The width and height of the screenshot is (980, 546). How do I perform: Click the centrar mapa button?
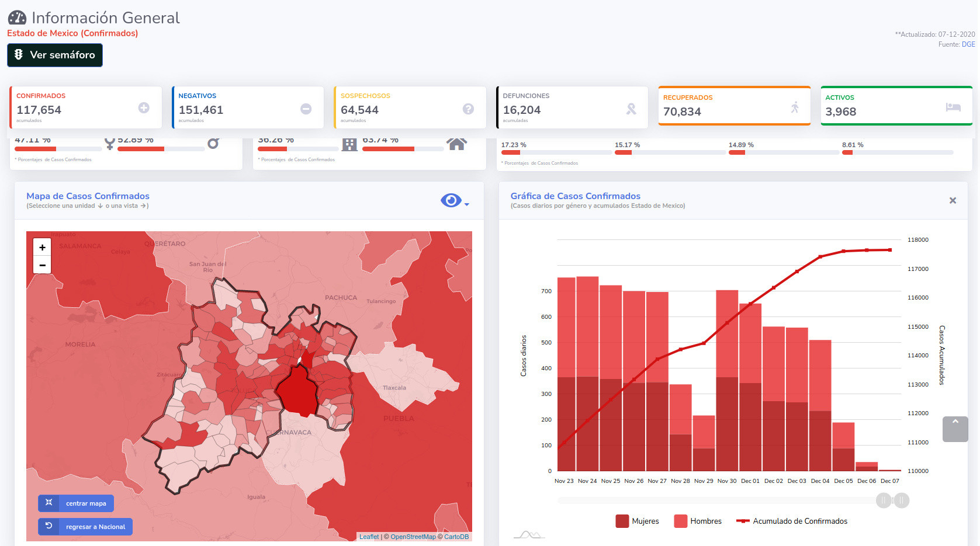[76, 503]
